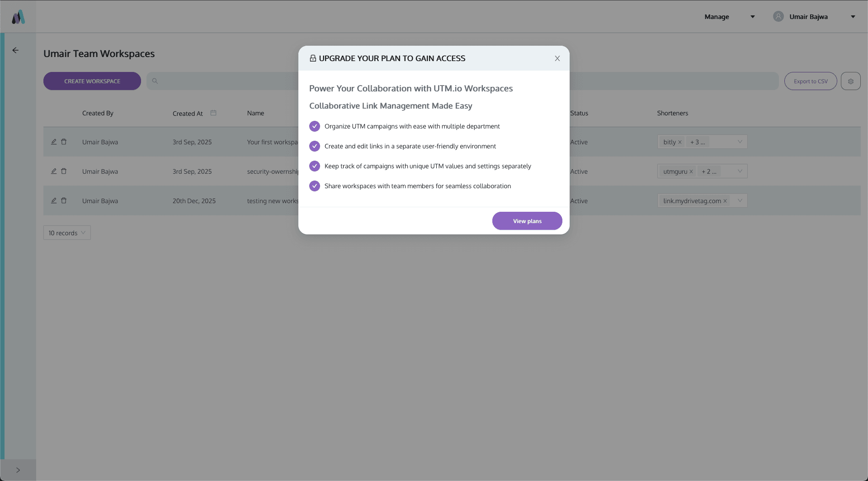Click the '+ 2 ...' shortener overflow tag

(709, 171)
